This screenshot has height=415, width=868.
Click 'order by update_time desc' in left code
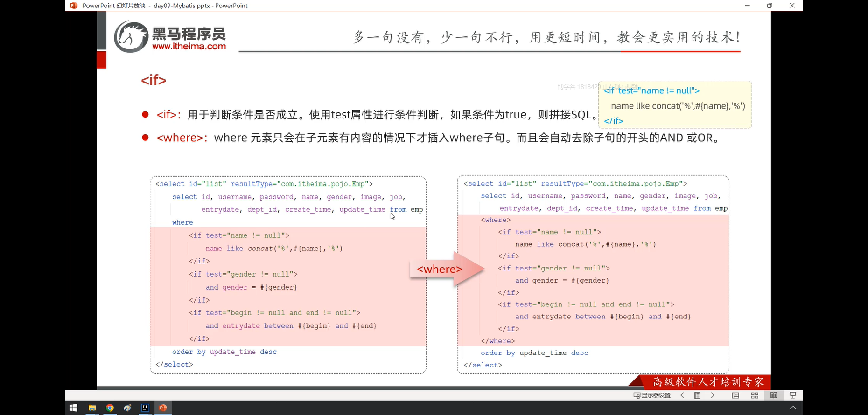tap(224, 352)
